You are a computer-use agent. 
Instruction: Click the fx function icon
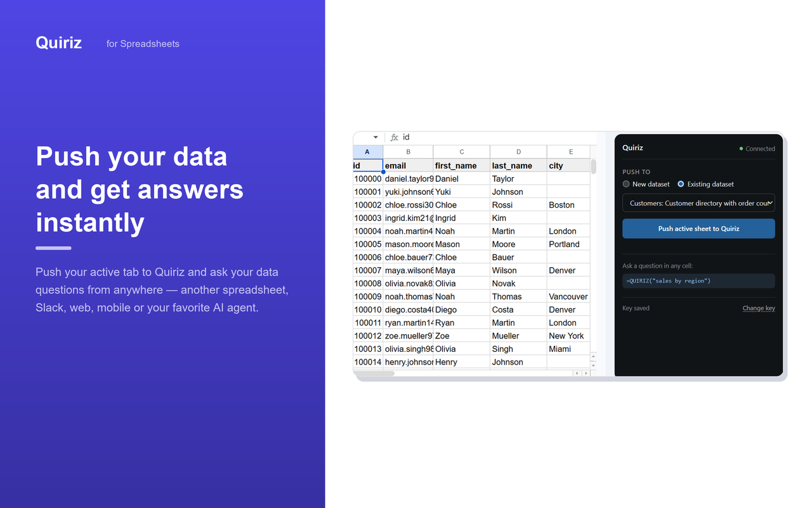pyautogui.click(x=394, y=137)
